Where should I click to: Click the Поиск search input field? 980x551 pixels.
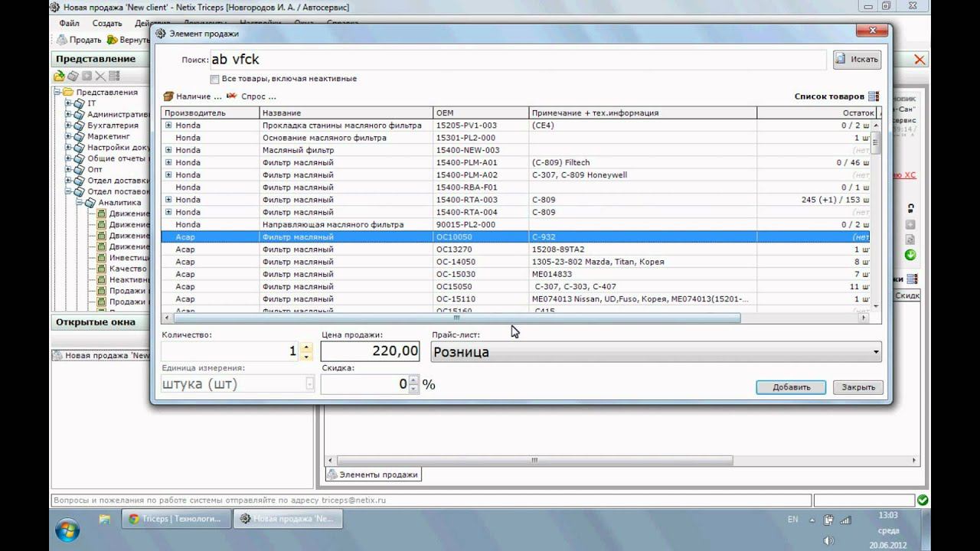point(518,60)
